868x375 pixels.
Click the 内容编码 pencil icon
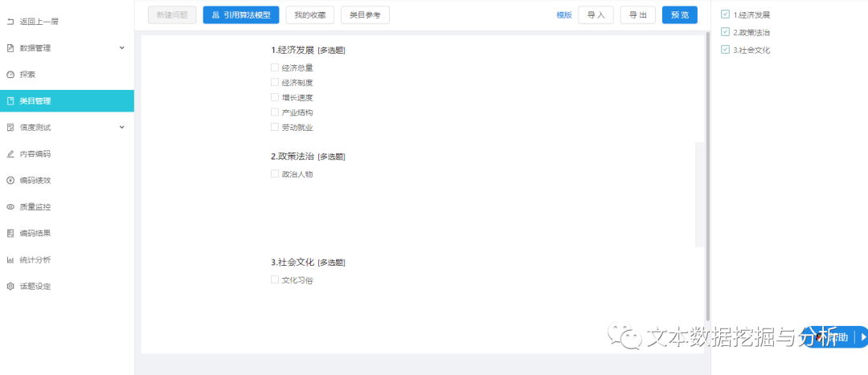[10, 153]
